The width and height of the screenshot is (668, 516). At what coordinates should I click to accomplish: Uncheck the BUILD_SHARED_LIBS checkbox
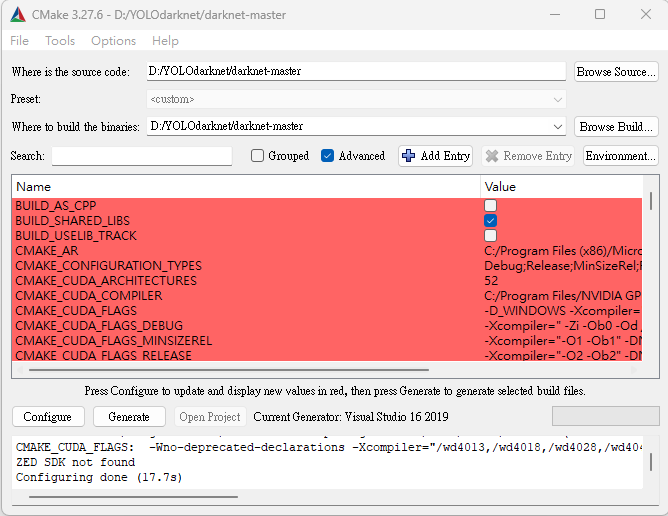coord(490,221)
